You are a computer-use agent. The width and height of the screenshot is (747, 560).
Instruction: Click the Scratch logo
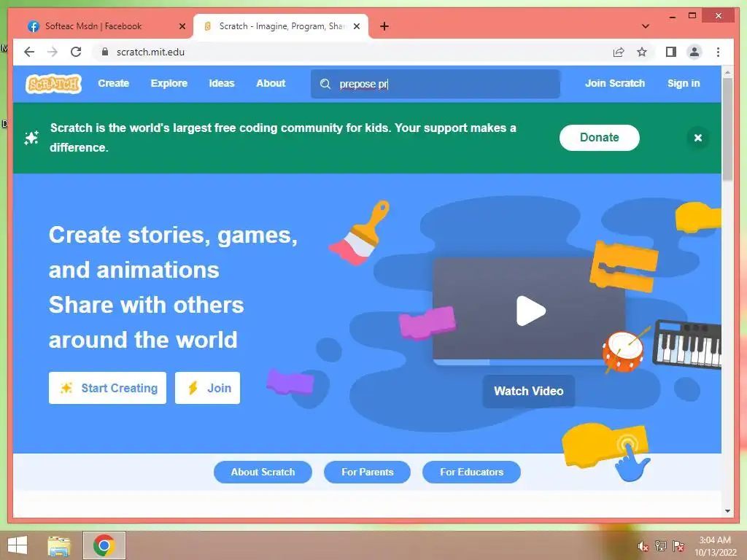tap(53, 84)
